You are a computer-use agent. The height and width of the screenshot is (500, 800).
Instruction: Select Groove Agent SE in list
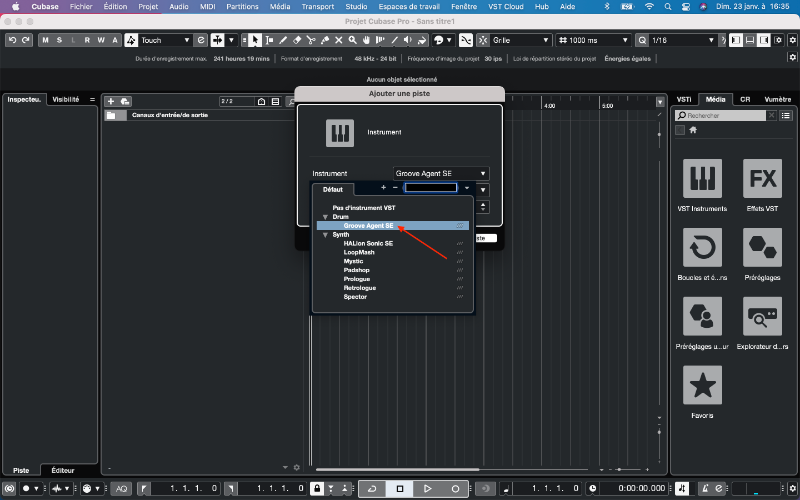[x=393, y=226]
